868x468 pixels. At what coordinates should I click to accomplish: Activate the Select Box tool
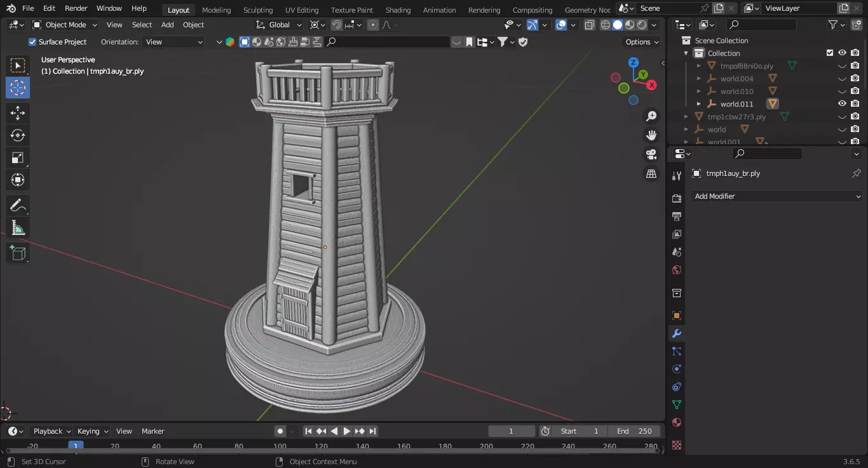[18, 65]
